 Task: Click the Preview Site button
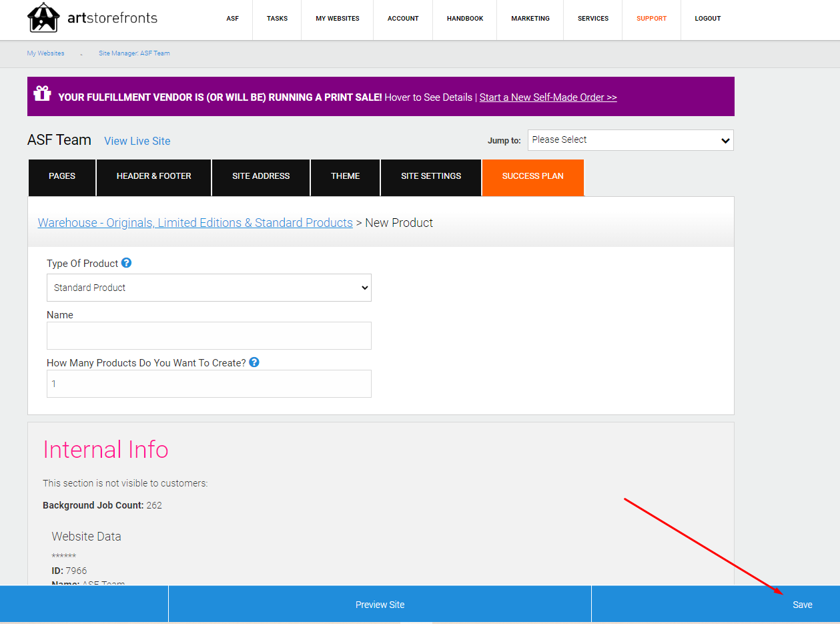click(x=380, y=605)
